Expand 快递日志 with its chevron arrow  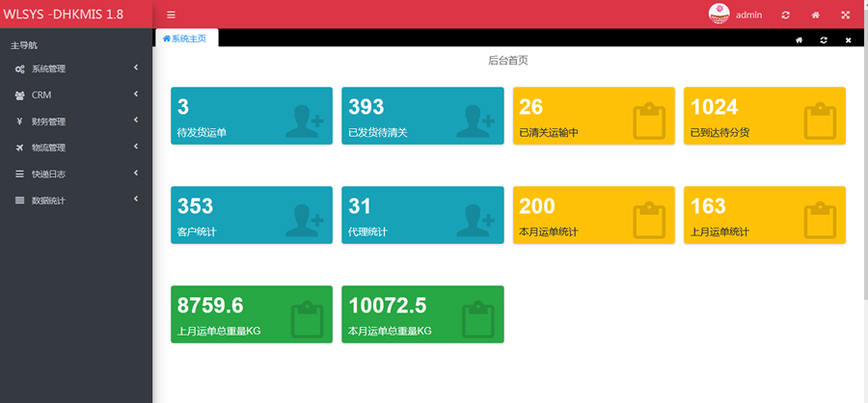tap(136, 173)
